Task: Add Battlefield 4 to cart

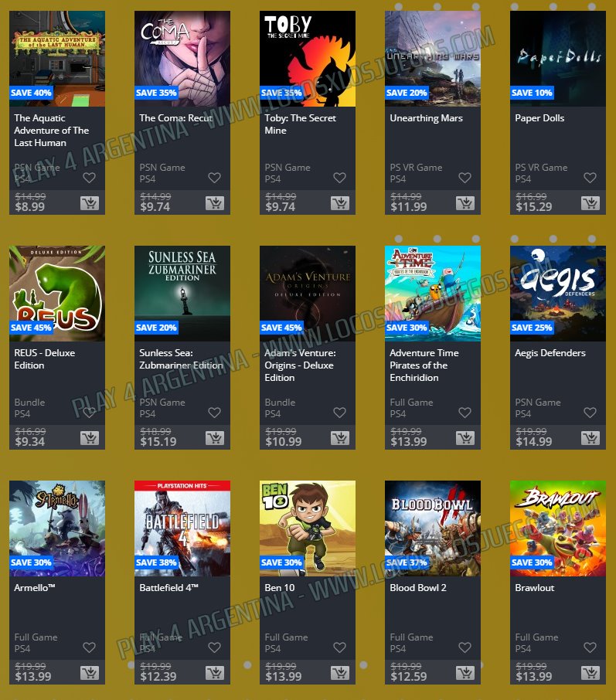Action: (x=215, y=673)
